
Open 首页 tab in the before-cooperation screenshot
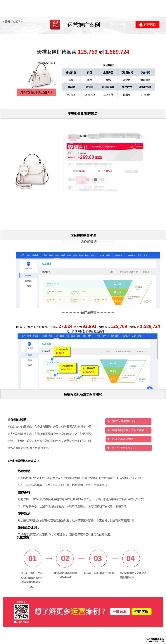[x=22, y=256]
